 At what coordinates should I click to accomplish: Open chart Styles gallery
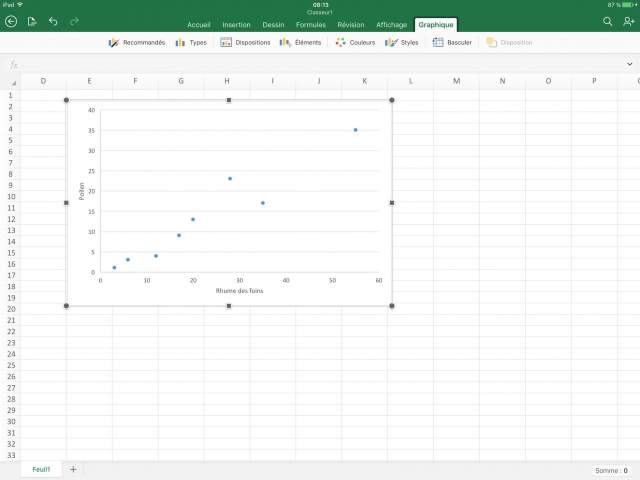(402, 43)
